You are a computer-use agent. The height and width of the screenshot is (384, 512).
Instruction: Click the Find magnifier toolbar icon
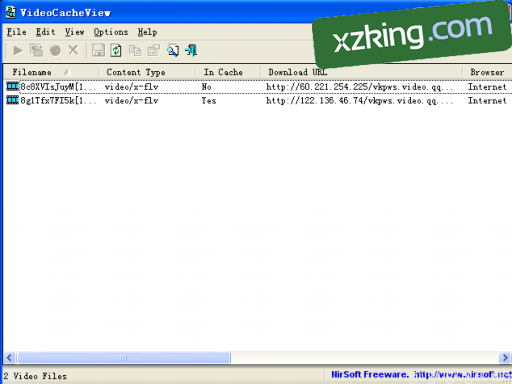(x=173, y=51)
